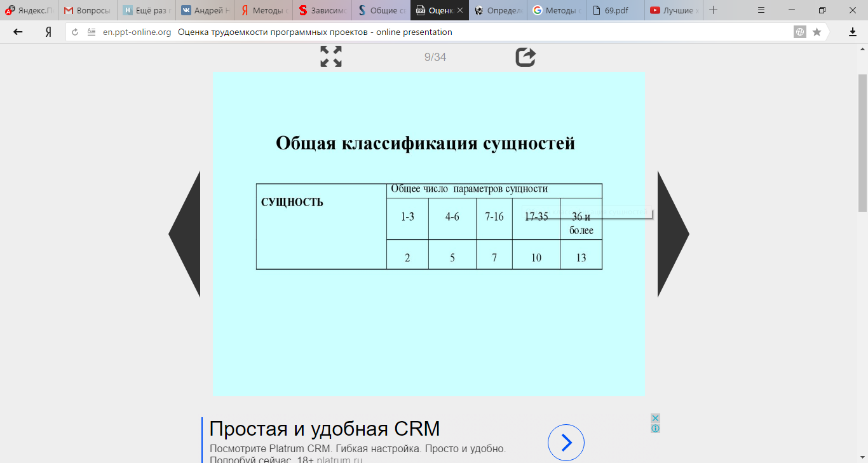868x463 pixels.
Task: Open Yandex home via Я icon
Action: click(48, 32)
